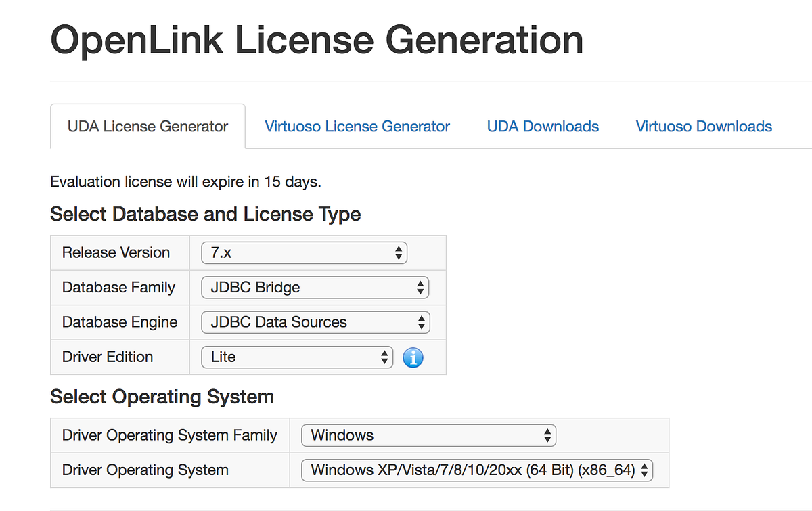Click the info icon next to Driver Edition
This screenshot has height=511, width=812.
pyautogui.click(x=413, y=357)
